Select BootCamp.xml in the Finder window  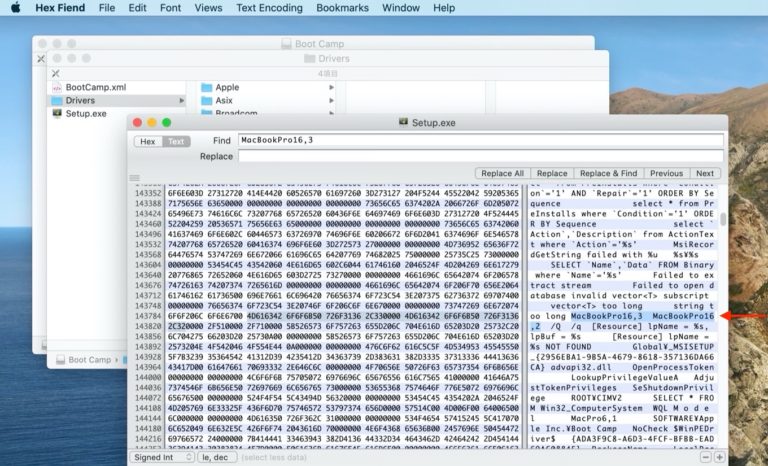tap(96, 87)
